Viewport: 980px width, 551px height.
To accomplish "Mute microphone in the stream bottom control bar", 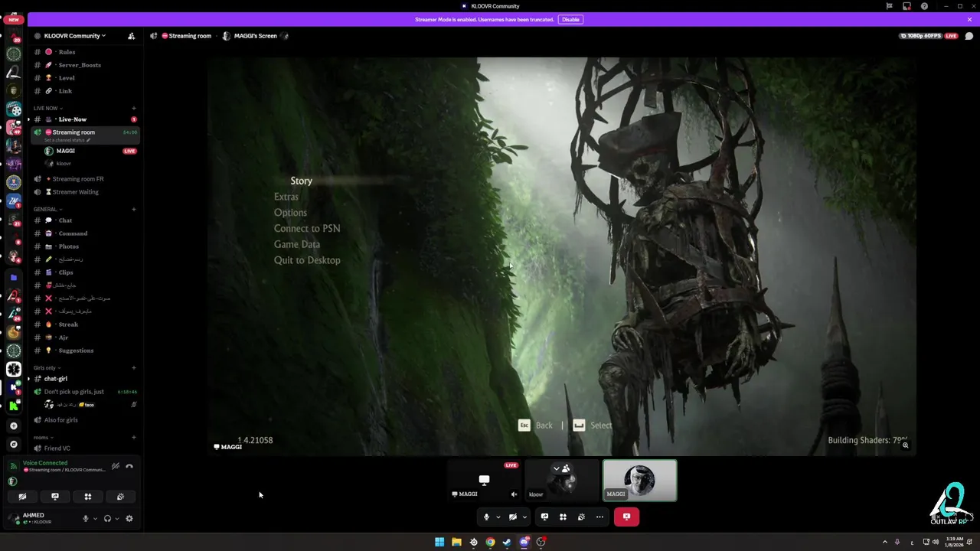I will [x=486, y=517].
